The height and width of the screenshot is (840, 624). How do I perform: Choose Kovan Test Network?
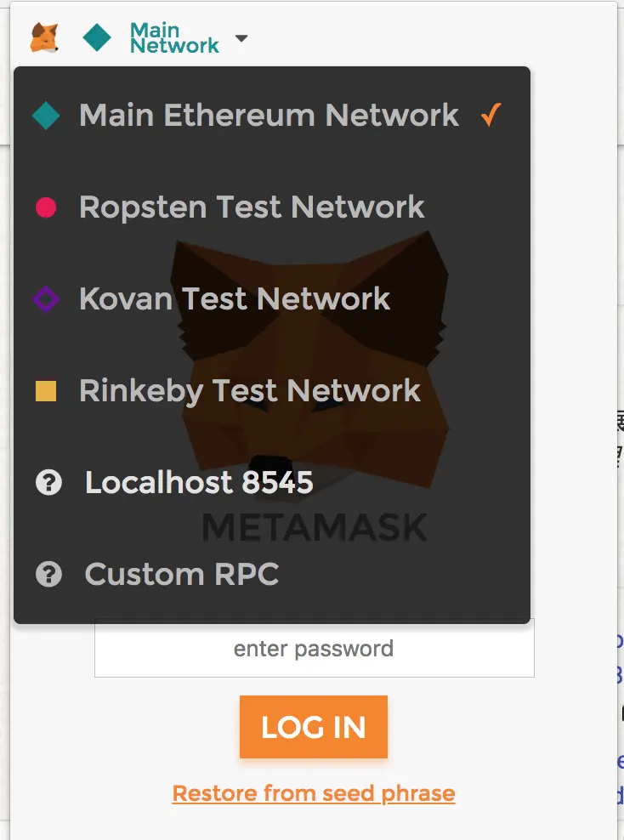click(x=235, y=299)
